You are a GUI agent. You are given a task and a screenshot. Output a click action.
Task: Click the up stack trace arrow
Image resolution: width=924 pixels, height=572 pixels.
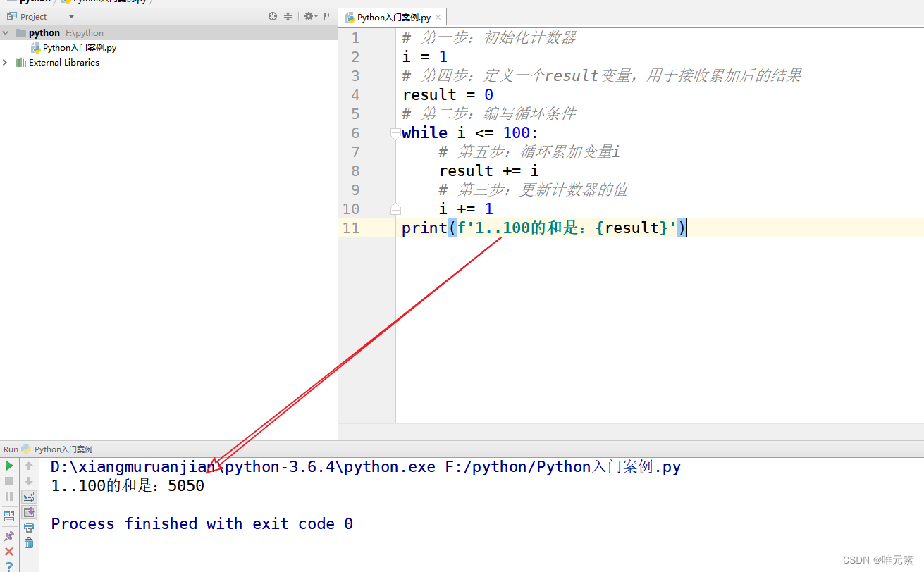[29, 466]
